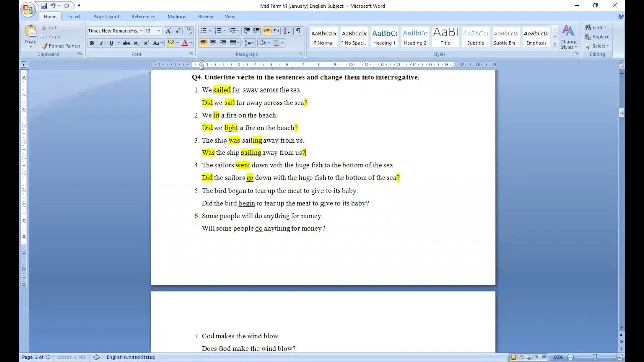Open the Mailings tab
Image resolution: width=644 pixels, height=362 pixels.
pos(177,17)
